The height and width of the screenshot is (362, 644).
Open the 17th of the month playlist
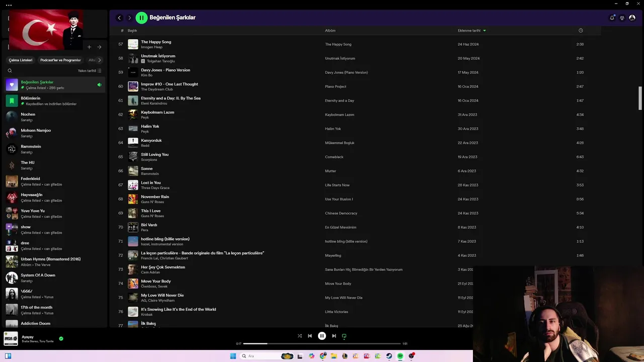pos(54,310)
